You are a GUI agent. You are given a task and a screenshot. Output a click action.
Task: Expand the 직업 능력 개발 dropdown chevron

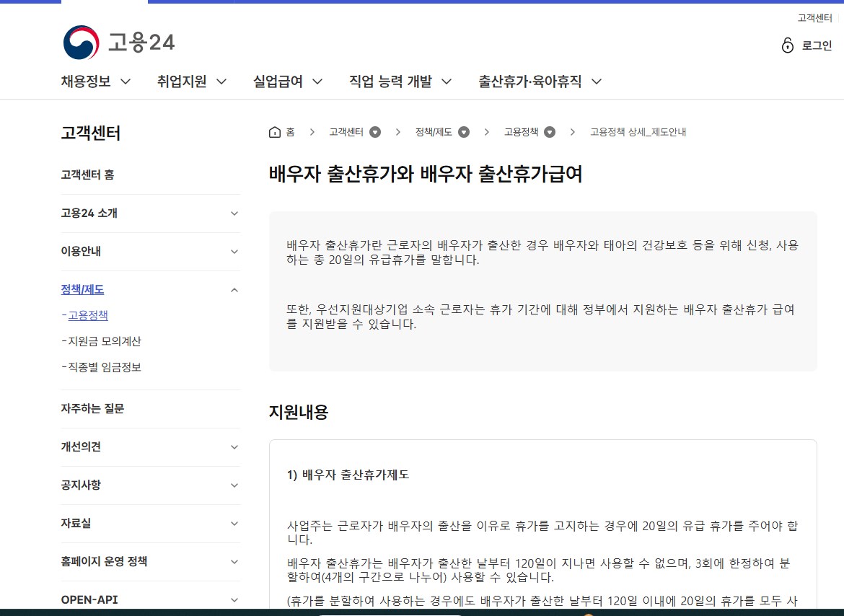click(x=447, y=82)
